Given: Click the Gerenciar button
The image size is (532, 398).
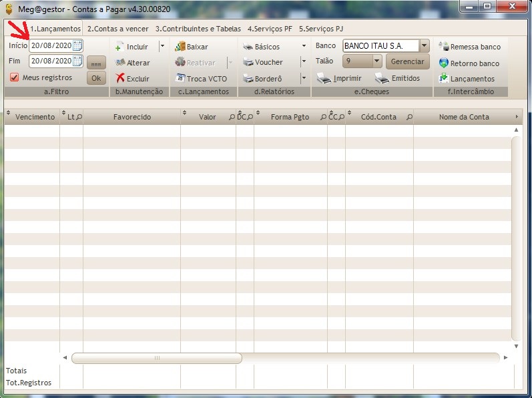Looking at the screenshot, I should click(x=407, y=61).
